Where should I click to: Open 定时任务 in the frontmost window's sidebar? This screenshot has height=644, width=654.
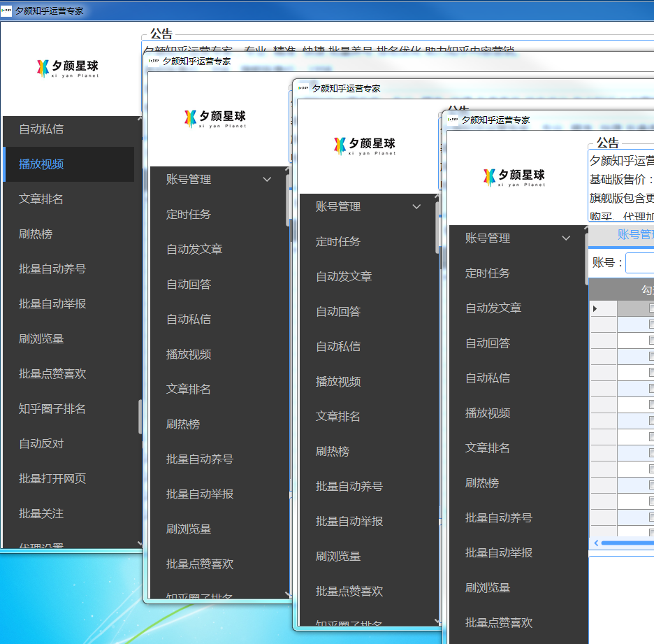click(488, 273)
